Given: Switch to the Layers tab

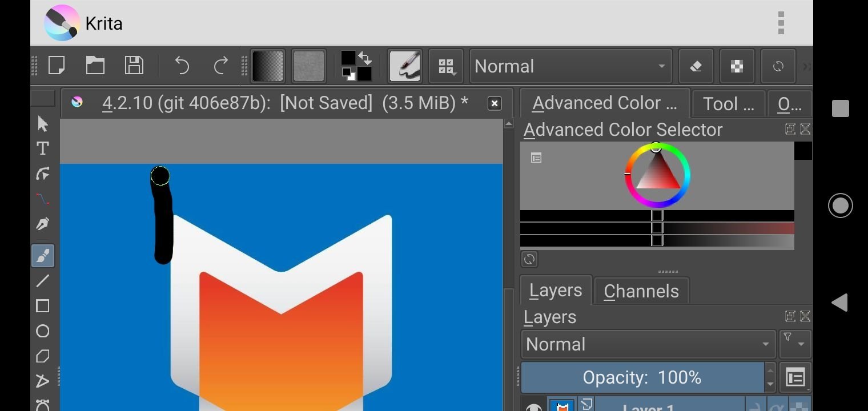Looking at the screenshot, I should (x=556, y=291).
